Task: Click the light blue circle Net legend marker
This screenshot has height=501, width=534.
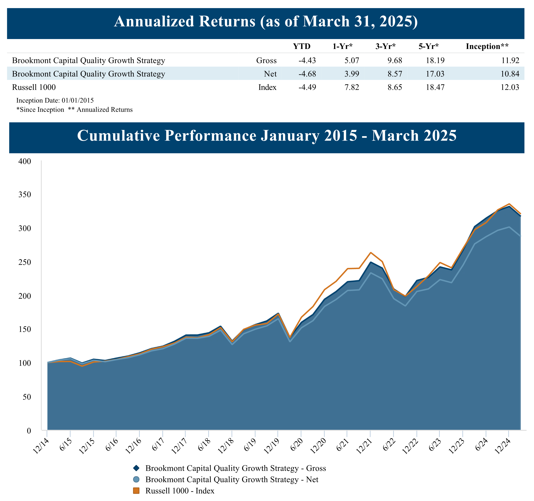Action: point(136,480)
